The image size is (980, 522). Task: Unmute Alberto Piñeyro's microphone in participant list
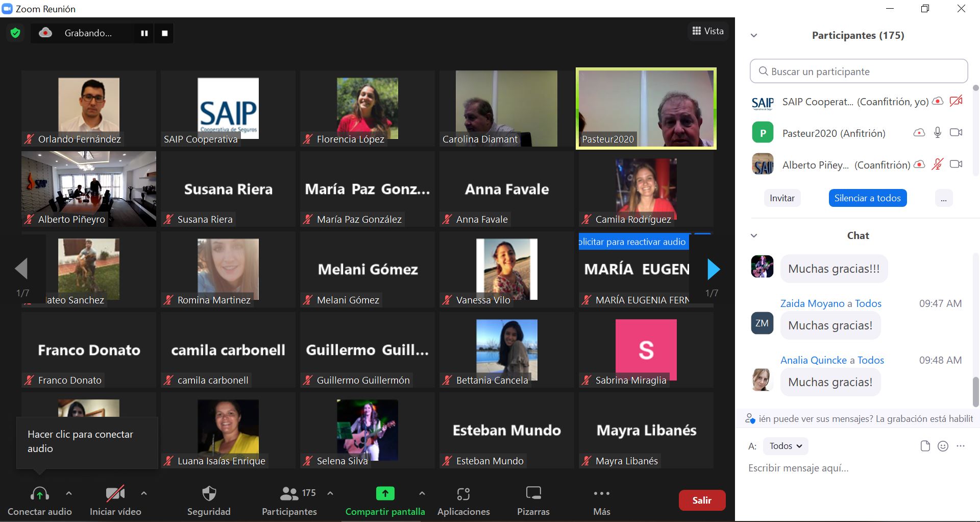(x=937, y=164)
